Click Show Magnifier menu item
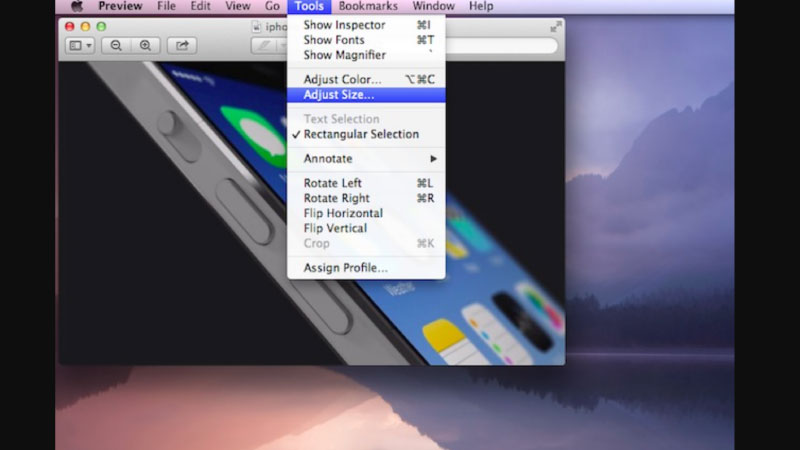800x450 pixels. pyautogui.click(x=345, y=55)
